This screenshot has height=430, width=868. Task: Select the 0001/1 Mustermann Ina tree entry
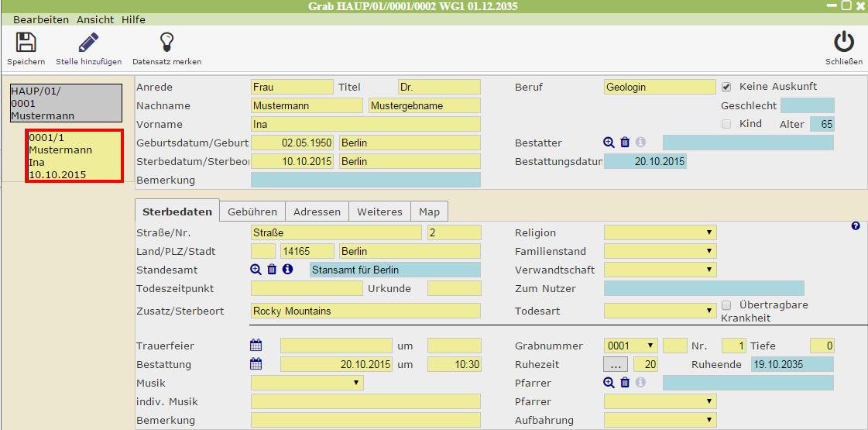point(74,157)
